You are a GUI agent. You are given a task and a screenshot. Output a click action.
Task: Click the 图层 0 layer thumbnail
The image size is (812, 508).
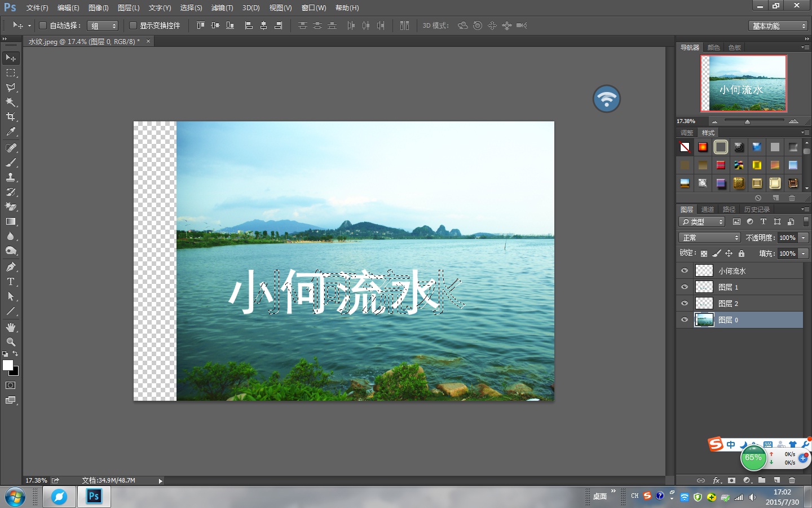click(x=704, y=320)
